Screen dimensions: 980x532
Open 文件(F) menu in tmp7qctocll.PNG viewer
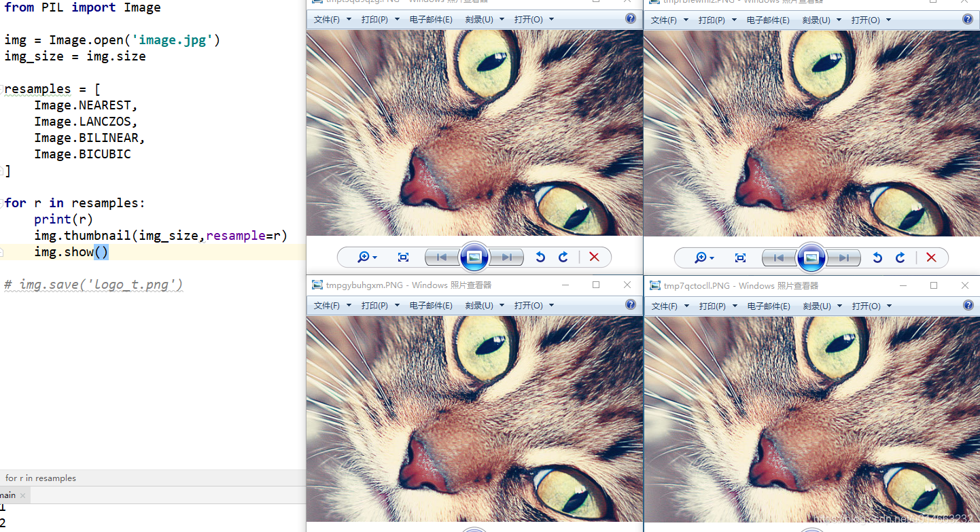[669, 306]
